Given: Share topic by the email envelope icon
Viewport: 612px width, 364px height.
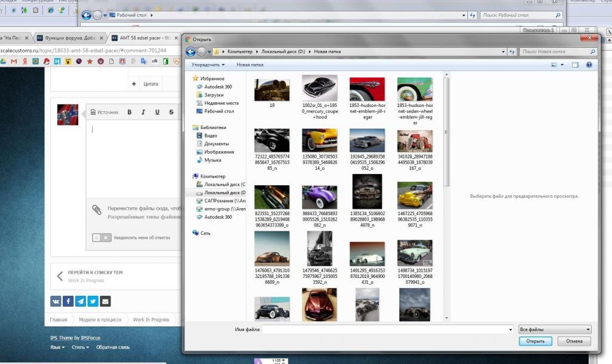Looking at the screenshot, I should coord(105,301).
